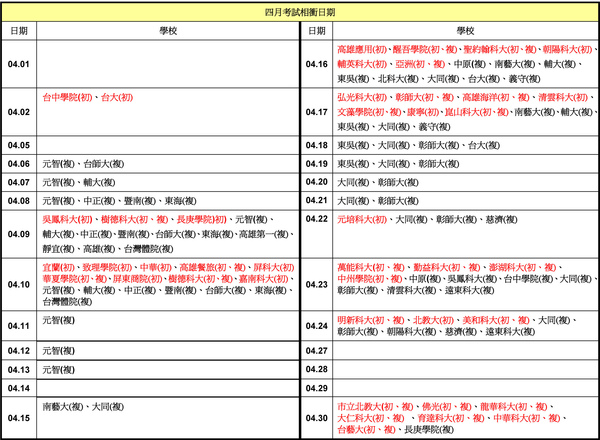This screenshot has width=600, height=440.
Task: Select date cell 04.01
Action: tap(19, 64)
